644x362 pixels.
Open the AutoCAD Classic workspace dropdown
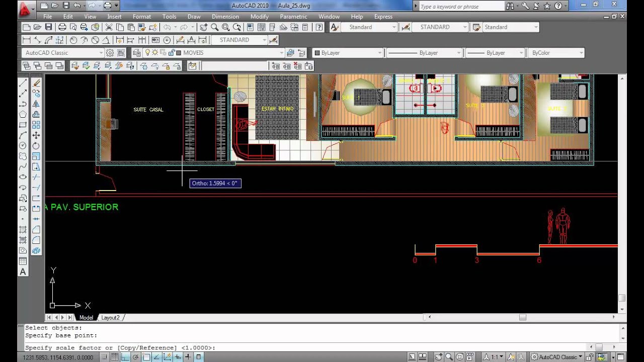click(x=101, y=53)
